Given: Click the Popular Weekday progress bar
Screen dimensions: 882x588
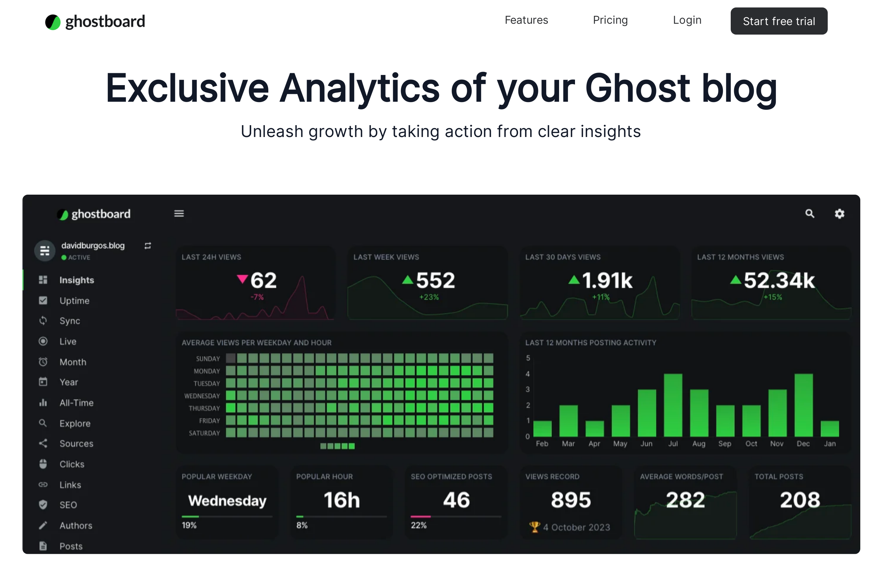Looking at the screenshot, I should click(227, 516).
